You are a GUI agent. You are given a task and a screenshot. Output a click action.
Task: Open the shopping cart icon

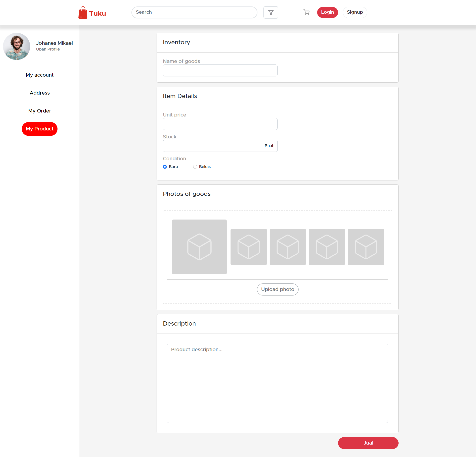pyautogui.click(x=306, y=12)
